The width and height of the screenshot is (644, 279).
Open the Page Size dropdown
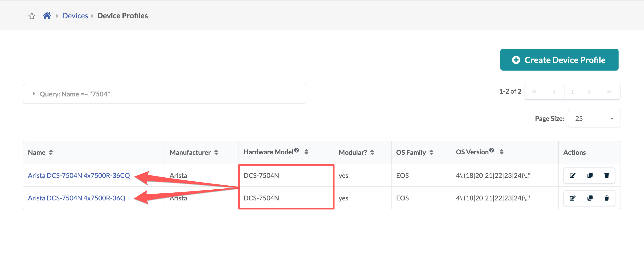point(594,119)
